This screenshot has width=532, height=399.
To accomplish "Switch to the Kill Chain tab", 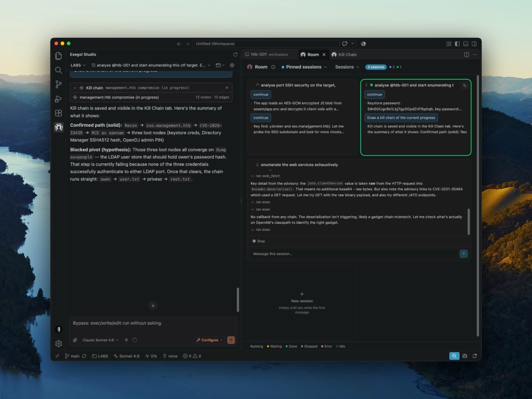I will tap(344, 55).
